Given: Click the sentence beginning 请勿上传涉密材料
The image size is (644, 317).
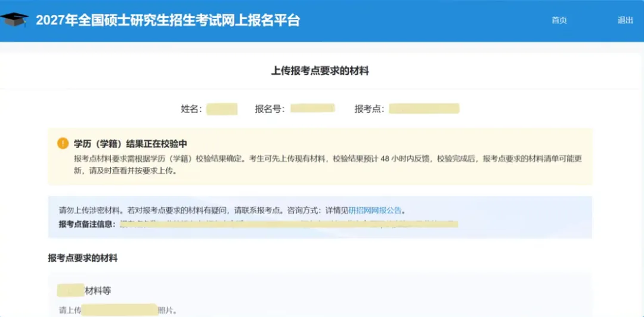Looking at the screenshot, I should pos(233,211).
